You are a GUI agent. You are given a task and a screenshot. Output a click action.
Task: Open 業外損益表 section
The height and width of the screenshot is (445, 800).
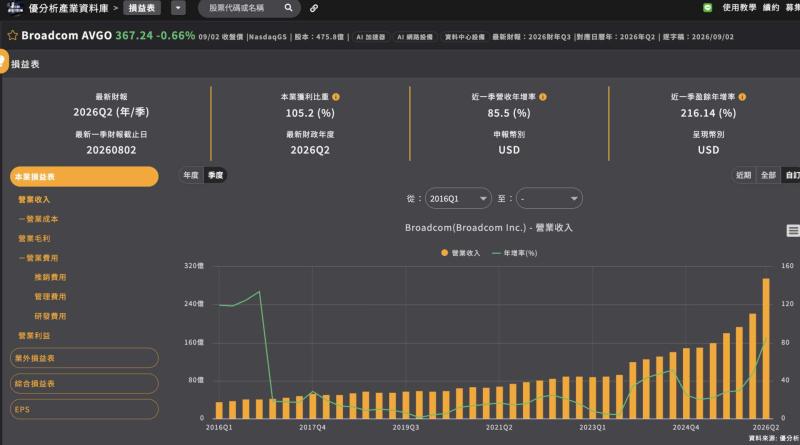[x=84, y=358]
